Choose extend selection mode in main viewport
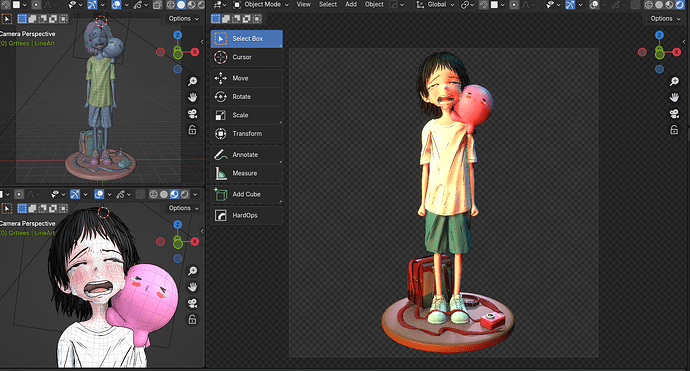The height and width of the screenshot is (371, 690). [226, 19]
